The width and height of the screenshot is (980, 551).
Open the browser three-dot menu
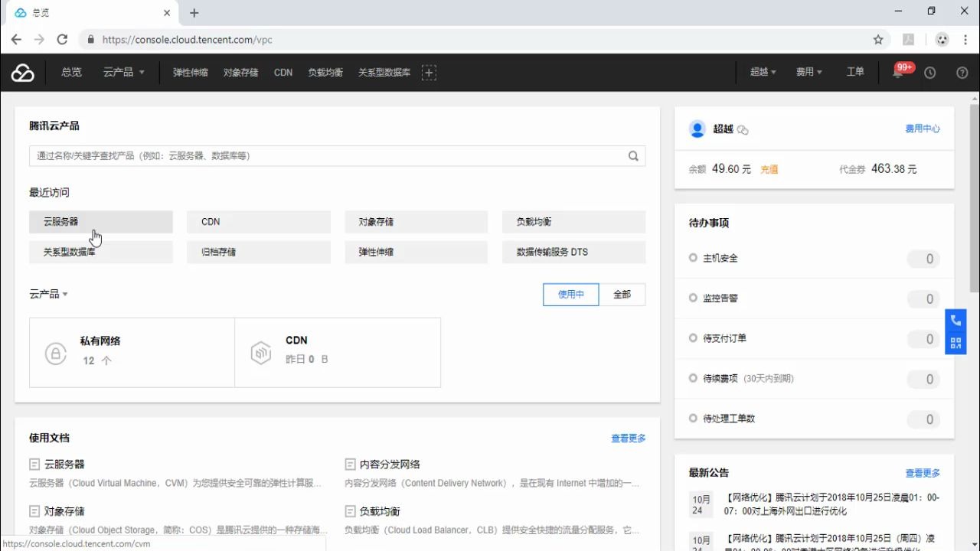pyautogui.click(x=966, y=40)
